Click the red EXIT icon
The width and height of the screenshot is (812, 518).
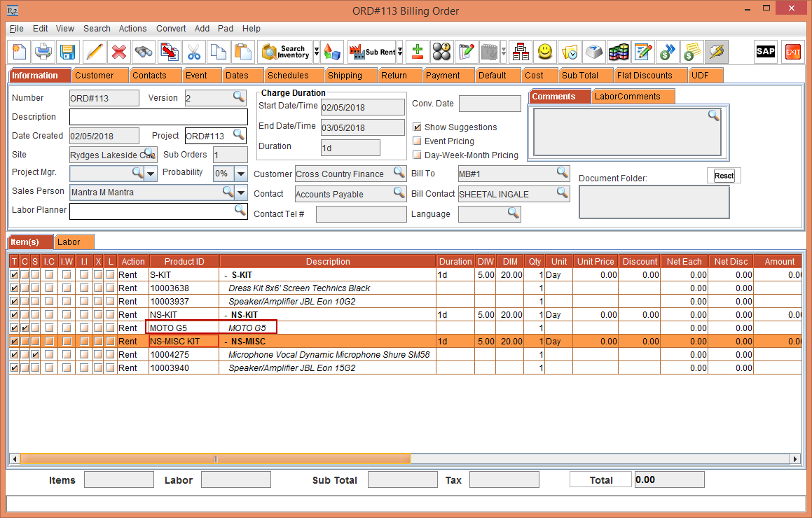(x=793, y=52)
